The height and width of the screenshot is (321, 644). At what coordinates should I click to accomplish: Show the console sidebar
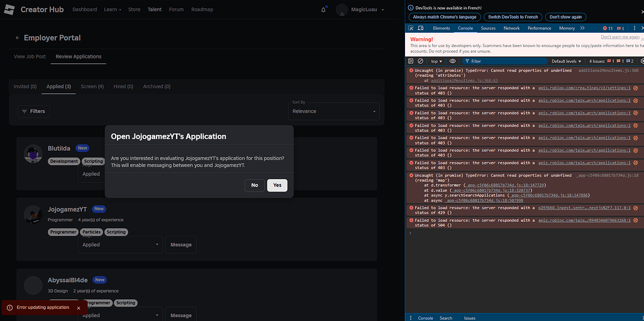point(411,61)
